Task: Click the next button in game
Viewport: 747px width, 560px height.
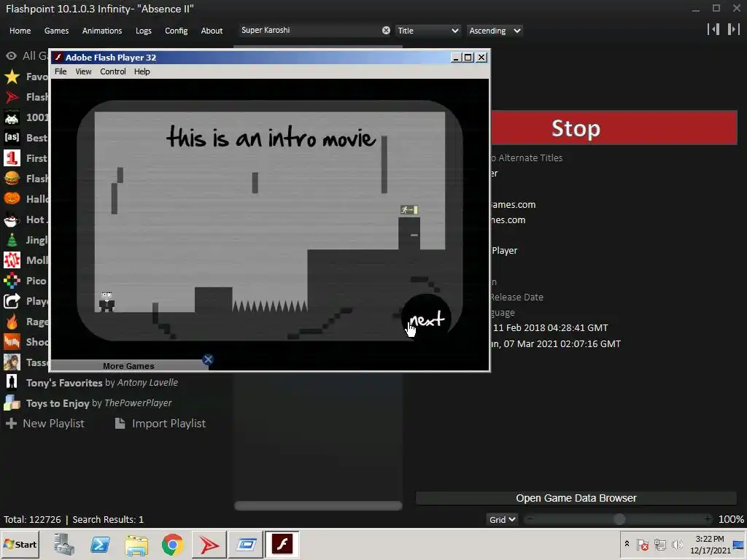Action: (x=426, y=319)
